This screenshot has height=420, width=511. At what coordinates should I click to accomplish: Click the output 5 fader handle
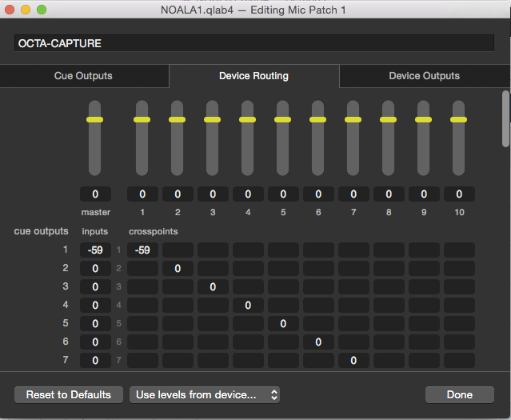coord(283,119)
